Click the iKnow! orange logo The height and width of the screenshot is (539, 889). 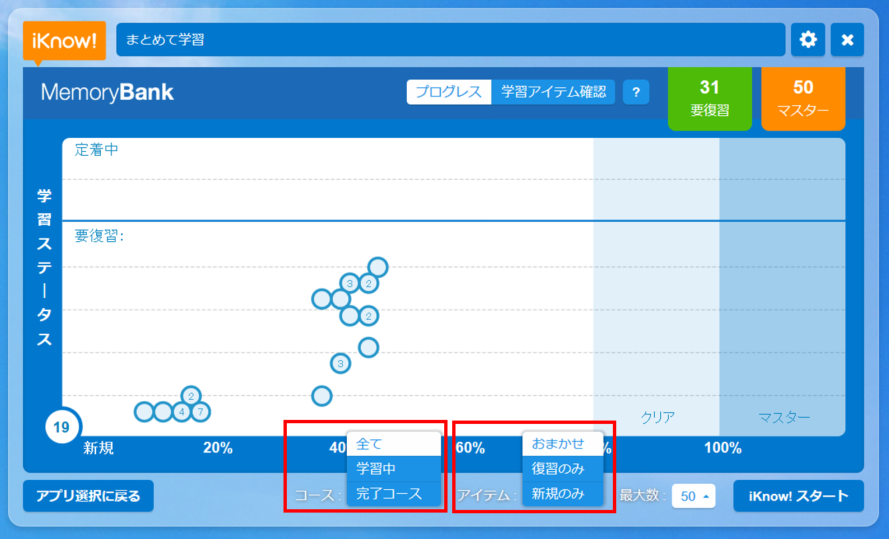pos(64,41)
